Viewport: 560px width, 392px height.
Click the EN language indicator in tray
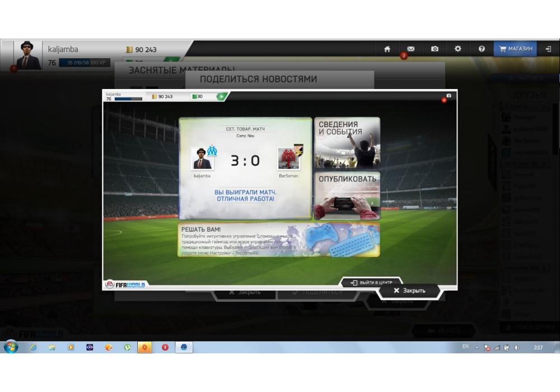point(465,347)
